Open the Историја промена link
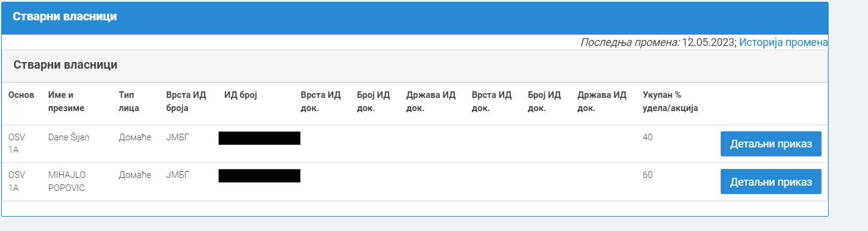This screenshot has height=231, width=868. coord(783,42)
